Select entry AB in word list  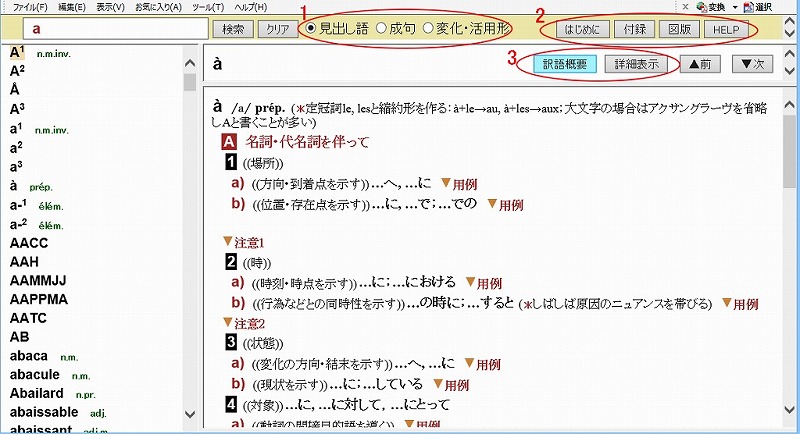(x=19, y=337)
